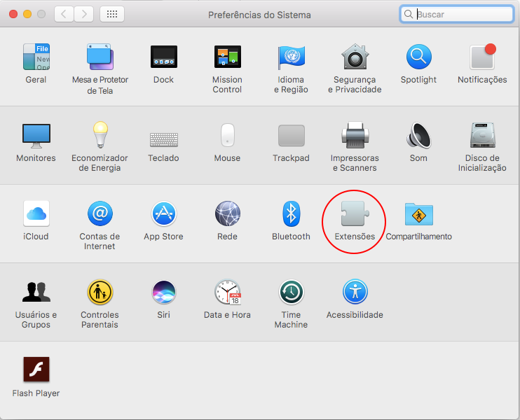
Task: Go forward with the right arrow button
Action: (x=83, y=14)
